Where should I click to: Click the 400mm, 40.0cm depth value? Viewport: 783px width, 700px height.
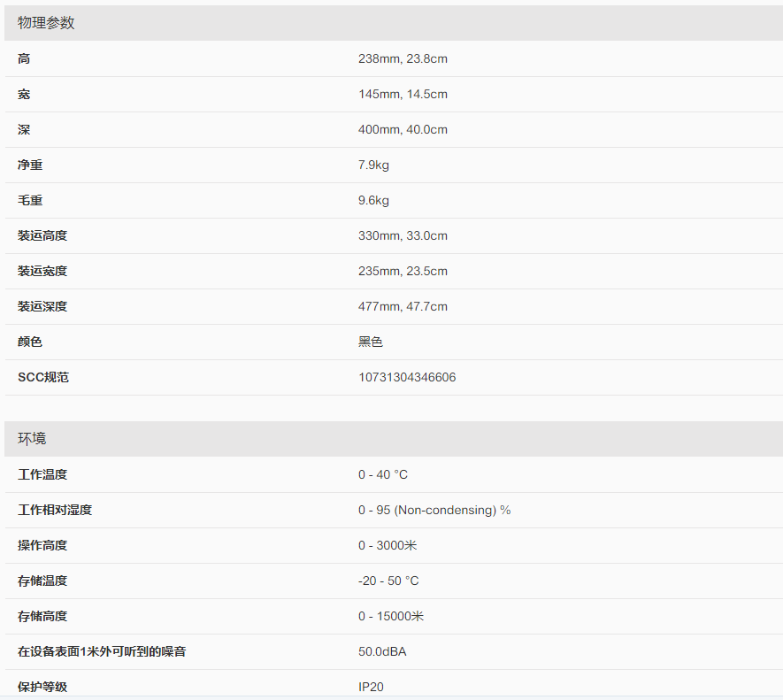[403, 129]
